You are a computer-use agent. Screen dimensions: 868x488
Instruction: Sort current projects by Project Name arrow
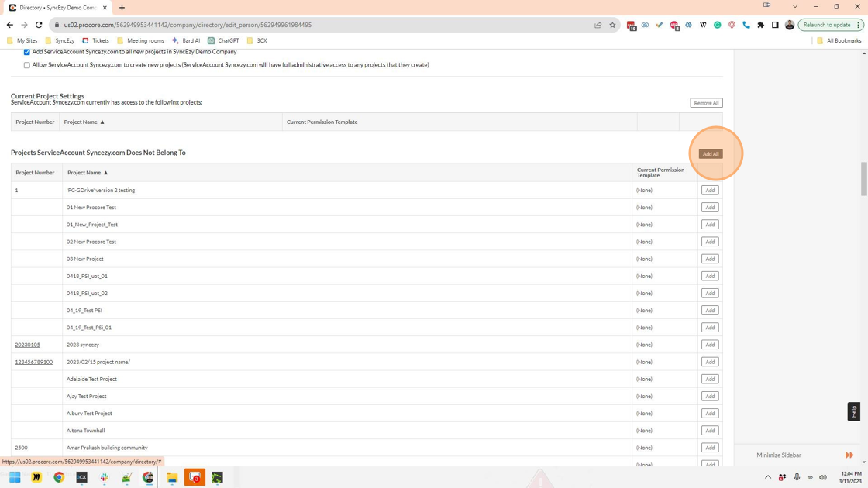coord(102,122)
